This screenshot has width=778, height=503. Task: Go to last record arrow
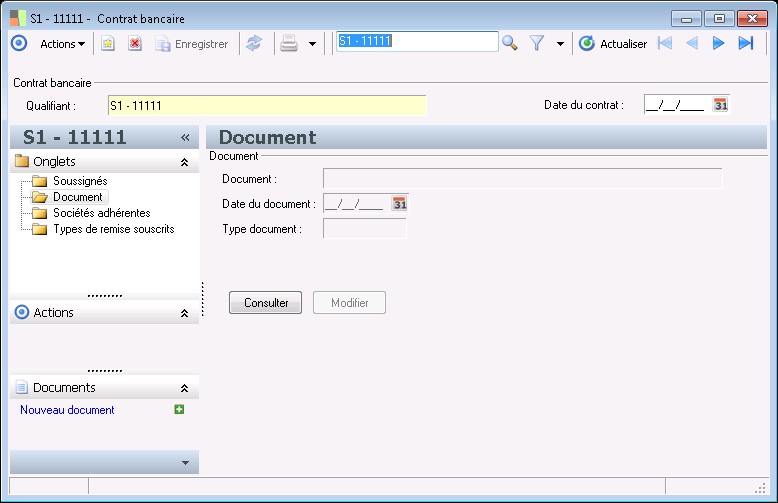coord(746,43)
